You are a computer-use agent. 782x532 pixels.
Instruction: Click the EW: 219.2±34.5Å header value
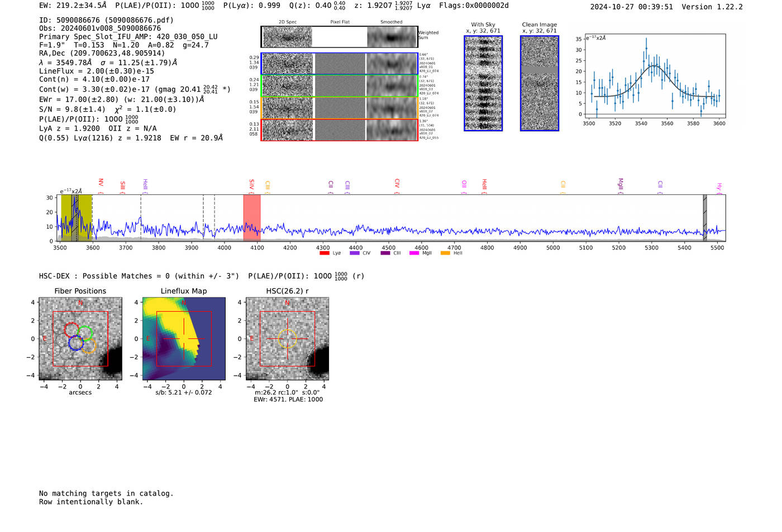coord(73,6)
